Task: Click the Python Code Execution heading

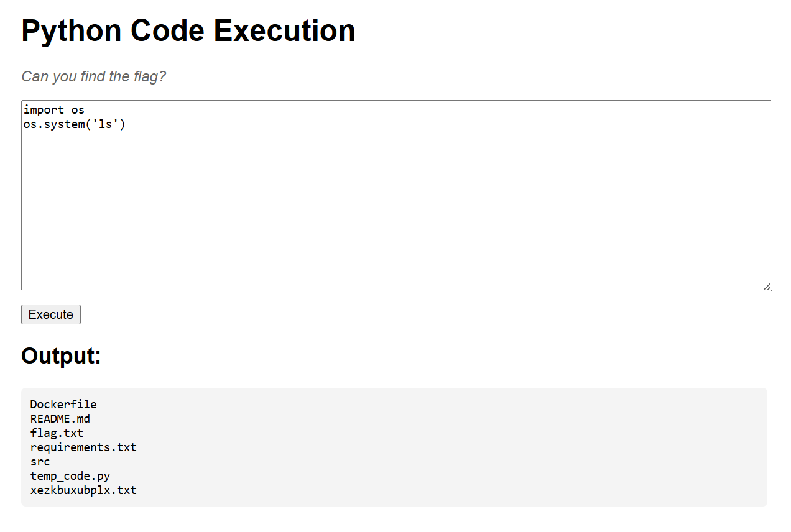Action: click(188, 30)
